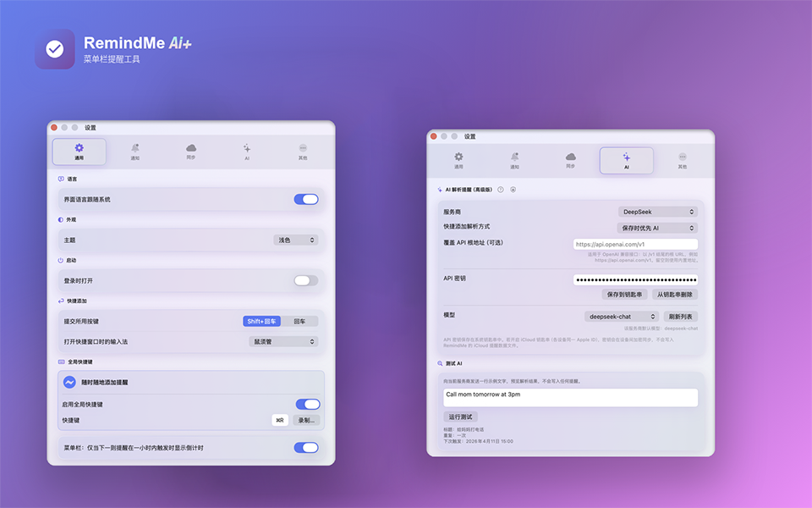Click the 保存到钥匙串 button
812x508 pixels.
coord(625,295)
